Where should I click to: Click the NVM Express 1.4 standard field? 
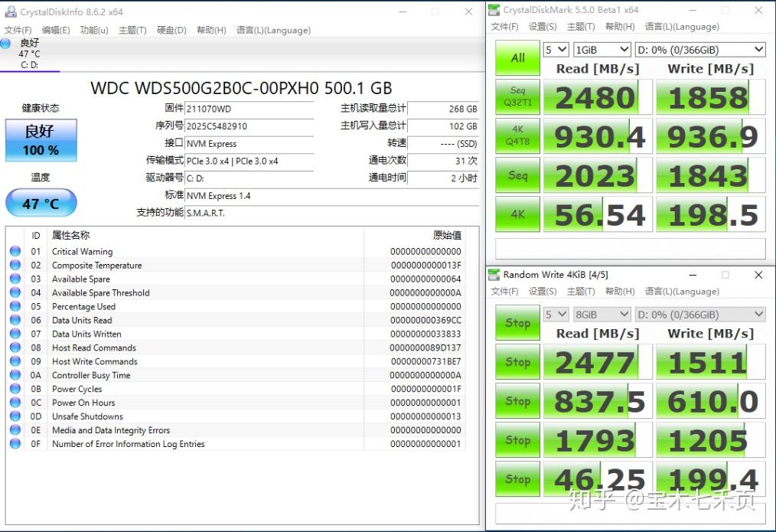pyautogui.click(x=331, y=196)
